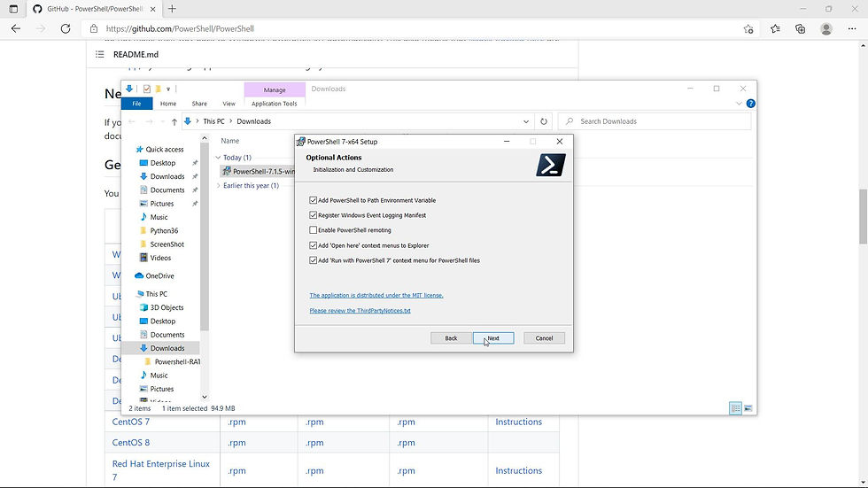Refresh the Downloads folder in Explorer
Viewport: 868px width, 488px height.
click(544, 121)
